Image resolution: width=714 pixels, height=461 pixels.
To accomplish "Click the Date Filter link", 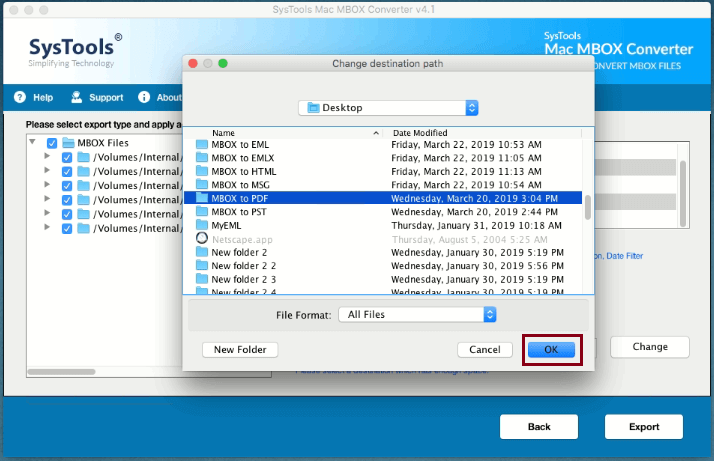I will coord(624,256).
